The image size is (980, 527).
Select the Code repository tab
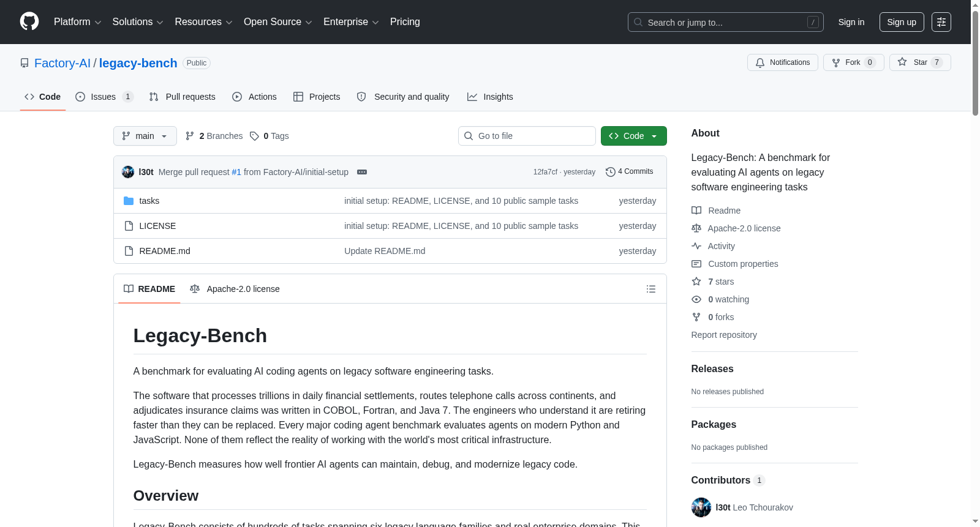[43, 97]
